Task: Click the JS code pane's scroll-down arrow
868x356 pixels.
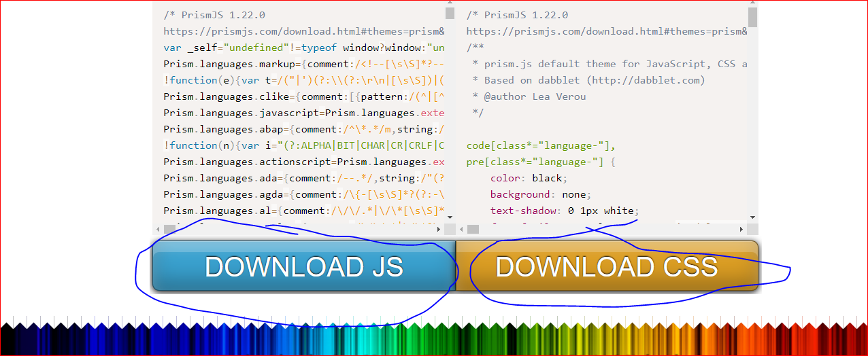Action: 450,217
